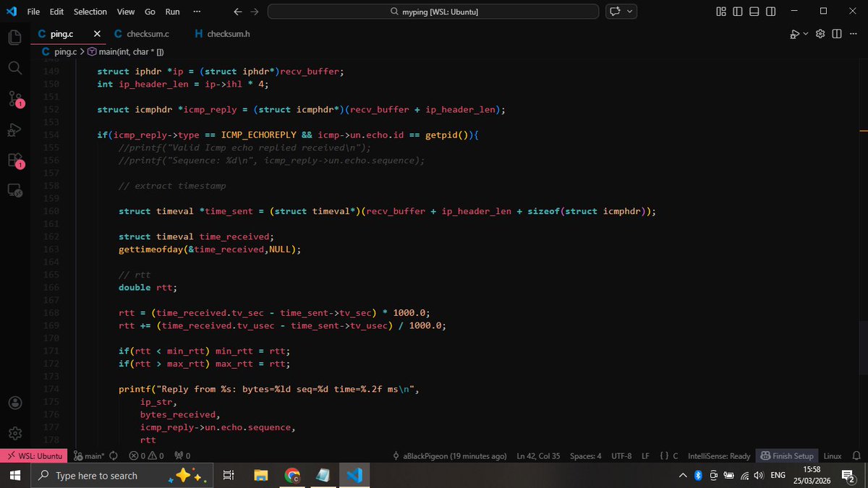This screenshot has width=868, height=488.
Task: Open notifications bell in status bar
Action: [856, 456]
